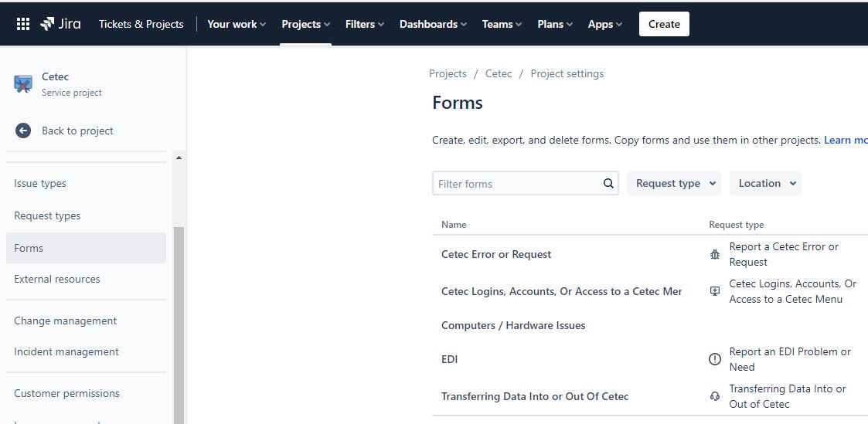Open the Cetec Error or Request form
The height and width of the screenshot is (424, 868).
[496, 254]
